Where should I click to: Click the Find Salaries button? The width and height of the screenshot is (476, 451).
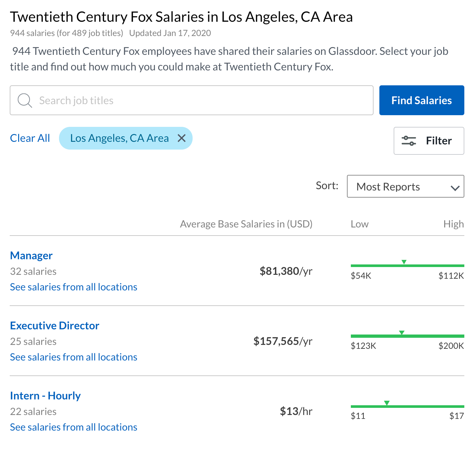[422, 100]
